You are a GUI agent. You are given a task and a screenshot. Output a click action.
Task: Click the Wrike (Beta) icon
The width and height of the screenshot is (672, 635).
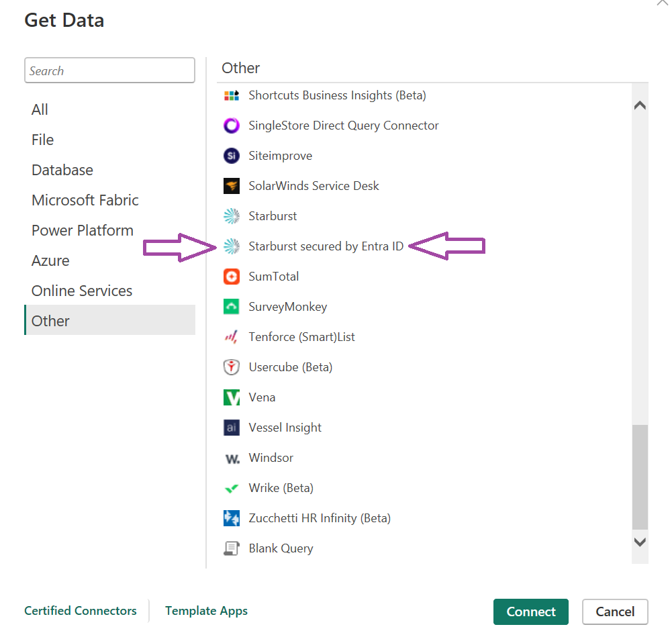pyautogui.click(x=232, y=488)
